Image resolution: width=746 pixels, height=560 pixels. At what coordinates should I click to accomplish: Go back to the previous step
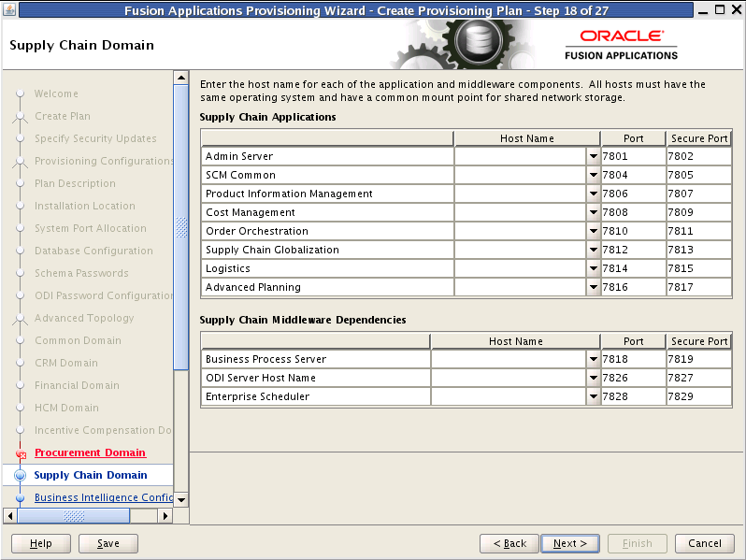[x=509, y=543]
